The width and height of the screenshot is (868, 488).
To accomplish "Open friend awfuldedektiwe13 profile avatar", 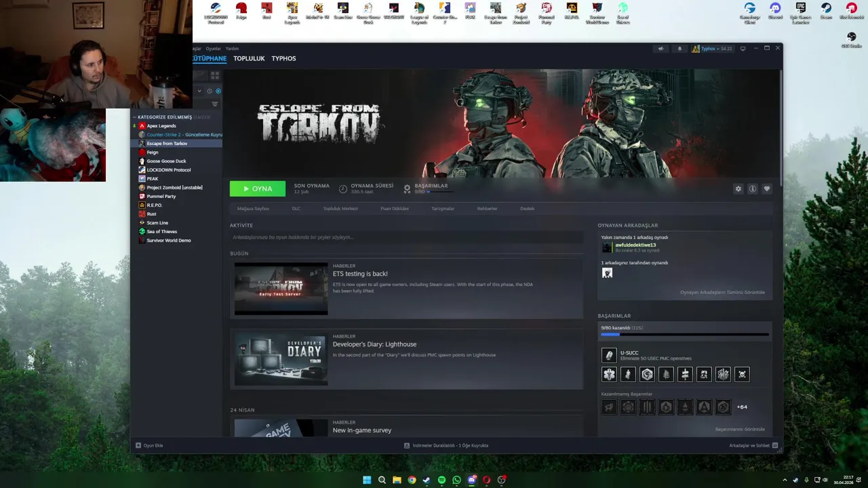I will pos(607,247).
